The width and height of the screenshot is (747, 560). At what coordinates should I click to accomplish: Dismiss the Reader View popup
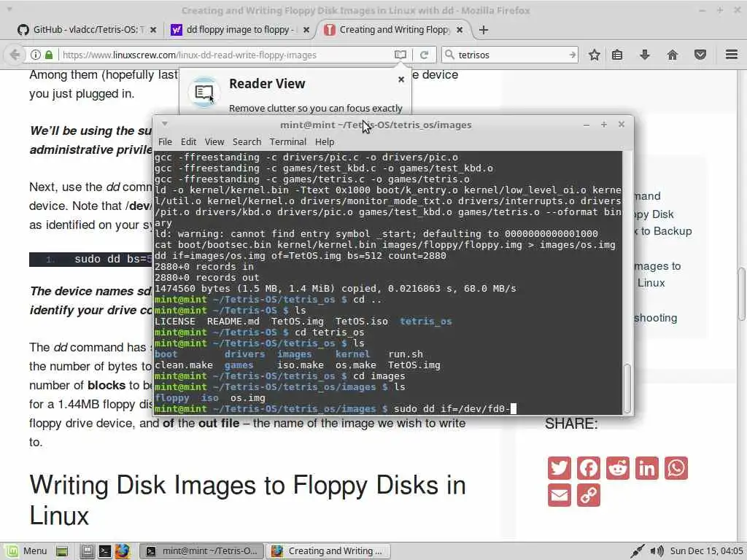(401, 79)
